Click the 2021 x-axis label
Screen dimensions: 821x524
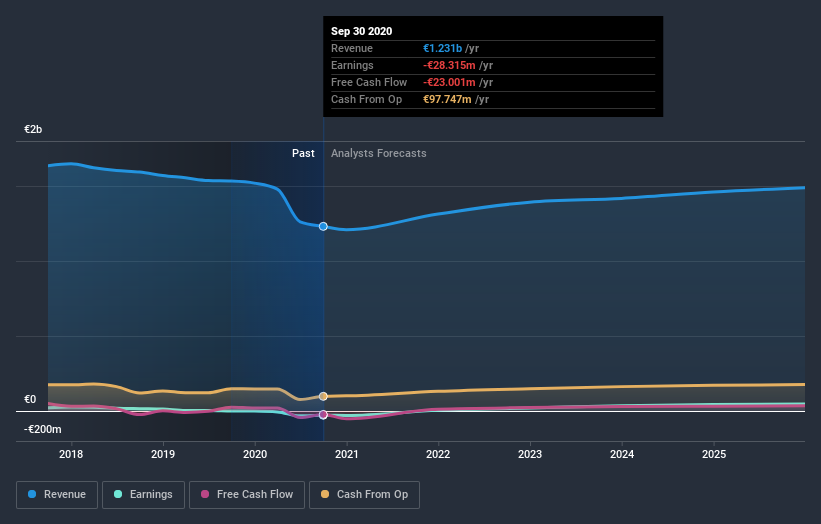[x=347, y=454]
